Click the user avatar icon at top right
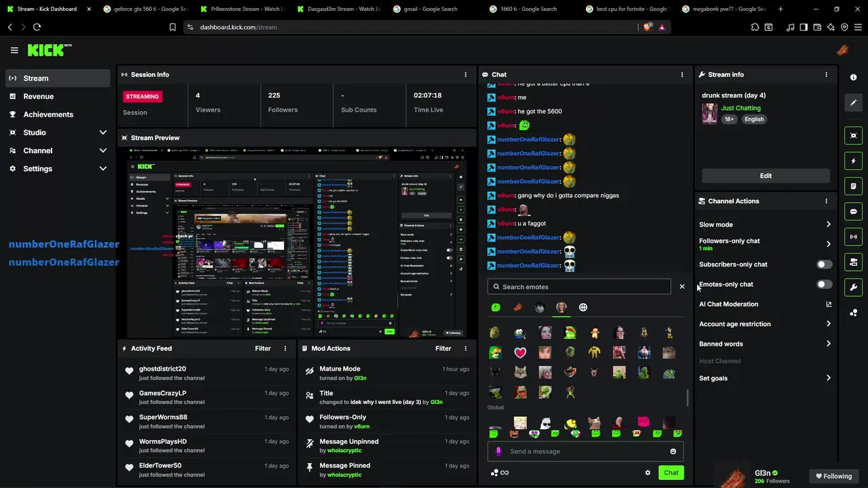 pyautogui.click(x=842, y=50)
